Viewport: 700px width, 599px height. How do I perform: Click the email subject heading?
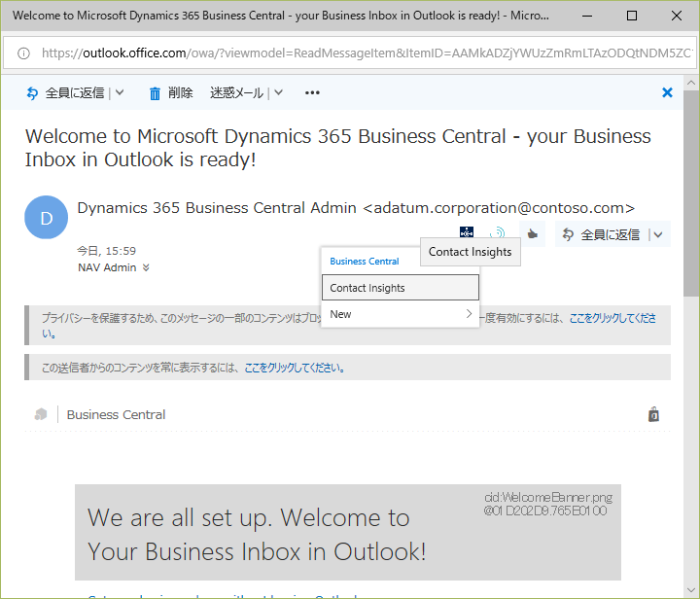[338, 148]
